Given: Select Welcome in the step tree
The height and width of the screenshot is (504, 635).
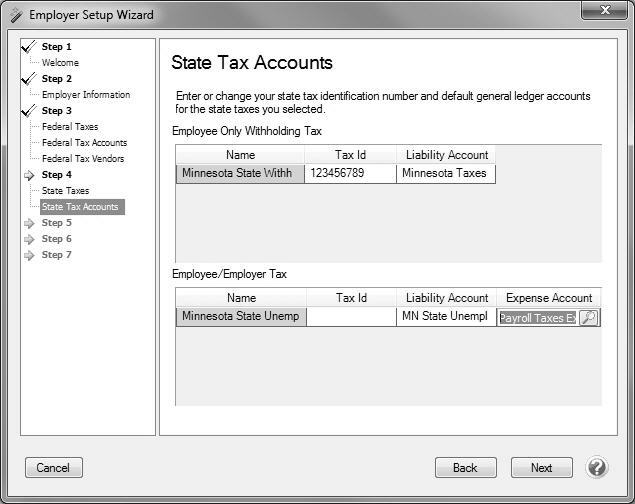Looking at the screenshot, I should tap(60, 63).
